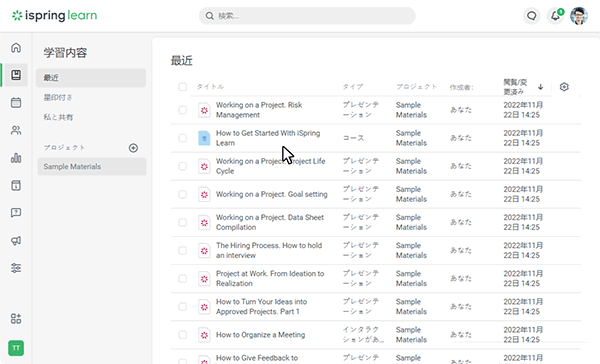Open the megaphone announcements icon
This screenshot has width=600, height=364.
pyautogui.click(x=16, y=240)
